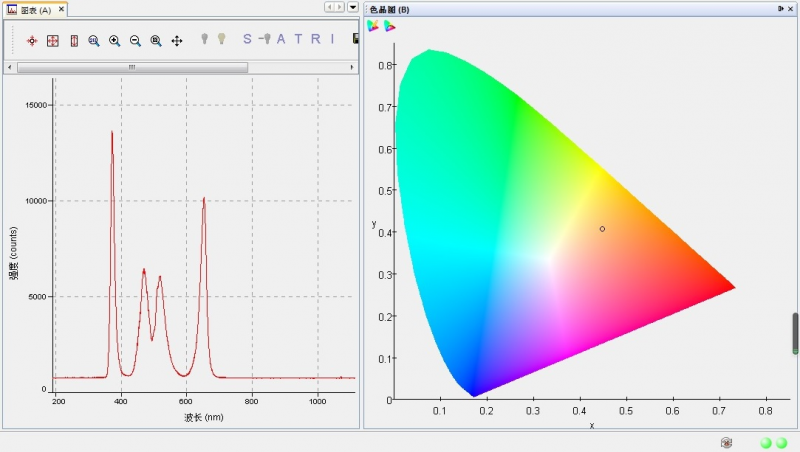800x452 pixels.
Task: Select the T transmission mode button
Action: [297, 40]
